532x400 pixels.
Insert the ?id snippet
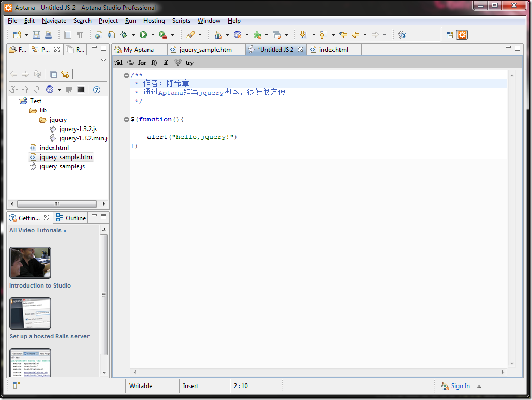click(x=119, y=63)
